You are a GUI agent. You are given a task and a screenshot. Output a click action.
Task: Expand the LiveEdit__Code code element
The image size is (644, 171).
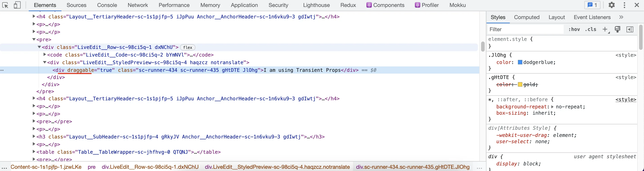(44, 55)
